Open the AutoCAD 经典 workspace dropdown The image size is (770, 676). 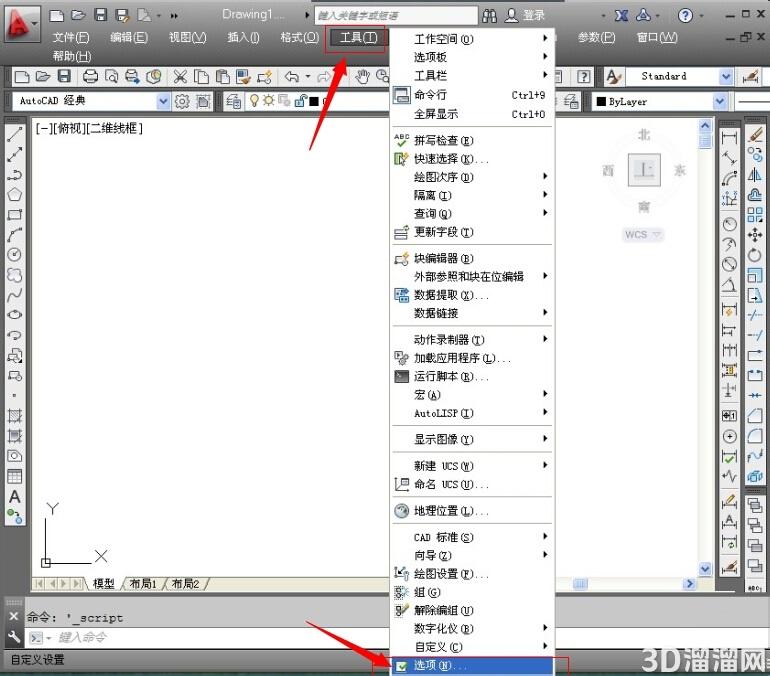pyautogui.click(x=163, y=101)
